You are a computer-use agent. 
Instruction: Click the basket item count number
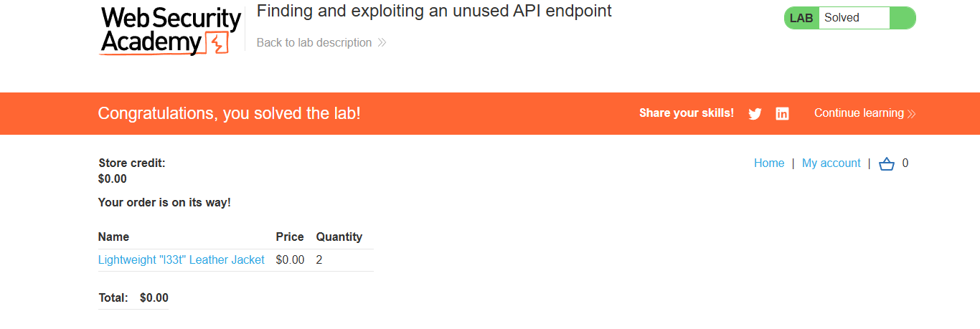click(905, 163)
